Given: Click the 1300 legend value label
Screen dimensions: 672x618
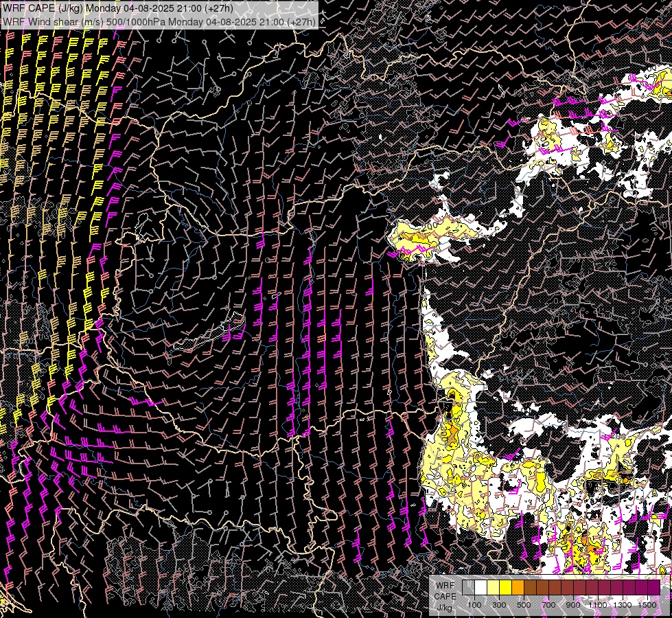Looking at the screenshot, I should 623,605.
